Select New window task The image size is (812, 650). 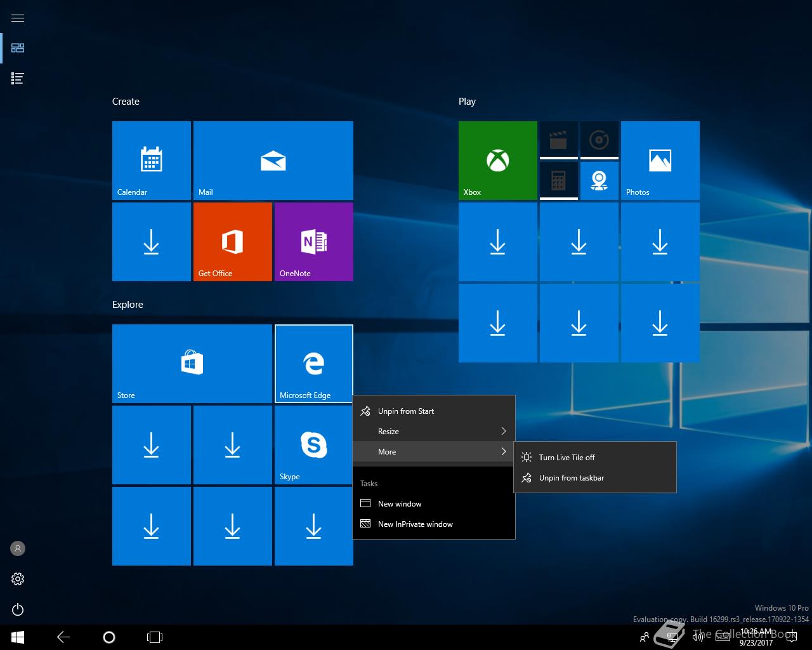[434, 504]
